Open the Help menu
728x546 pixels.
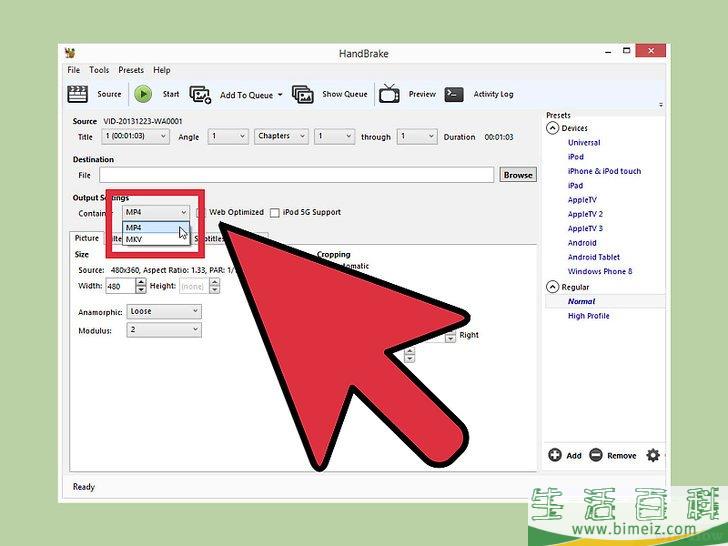162,70
